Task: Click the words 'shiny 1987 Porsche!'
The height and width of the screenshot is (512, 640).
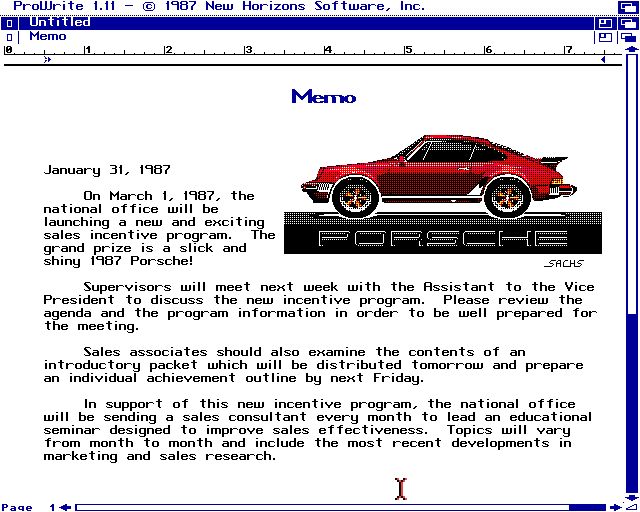Action: [118, 261]
